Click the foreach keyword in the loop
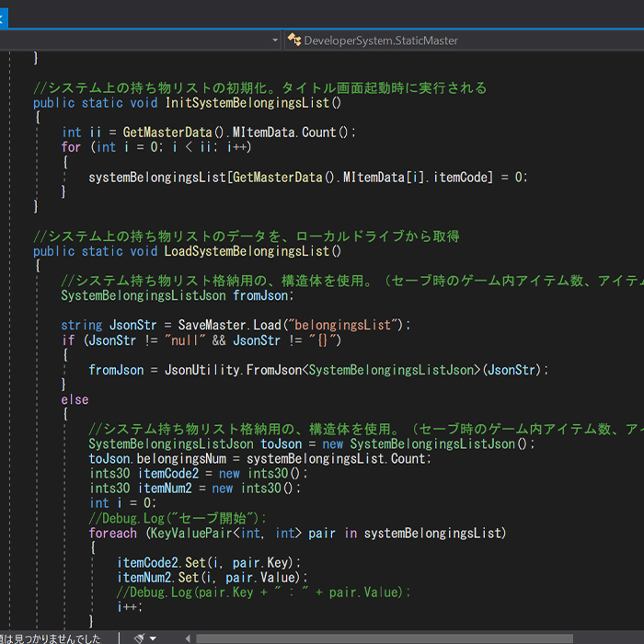 [112, 533]
